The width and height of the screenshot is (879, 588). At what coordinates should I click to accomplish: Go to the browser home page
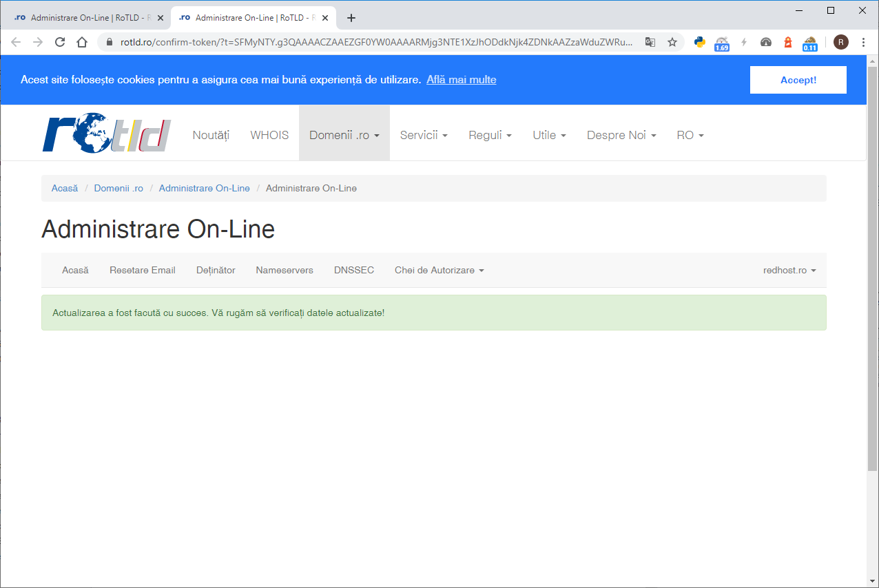[82, 42]
